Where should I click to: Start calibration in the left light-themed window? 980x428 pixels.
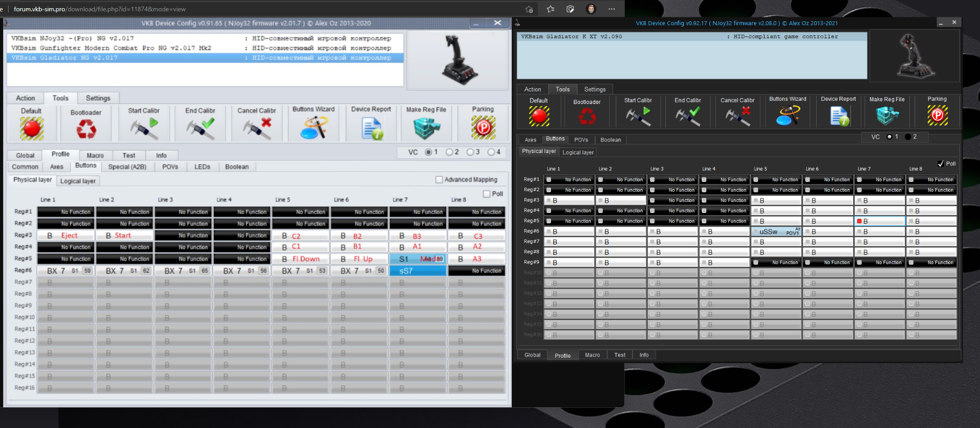tap(144, 129)
